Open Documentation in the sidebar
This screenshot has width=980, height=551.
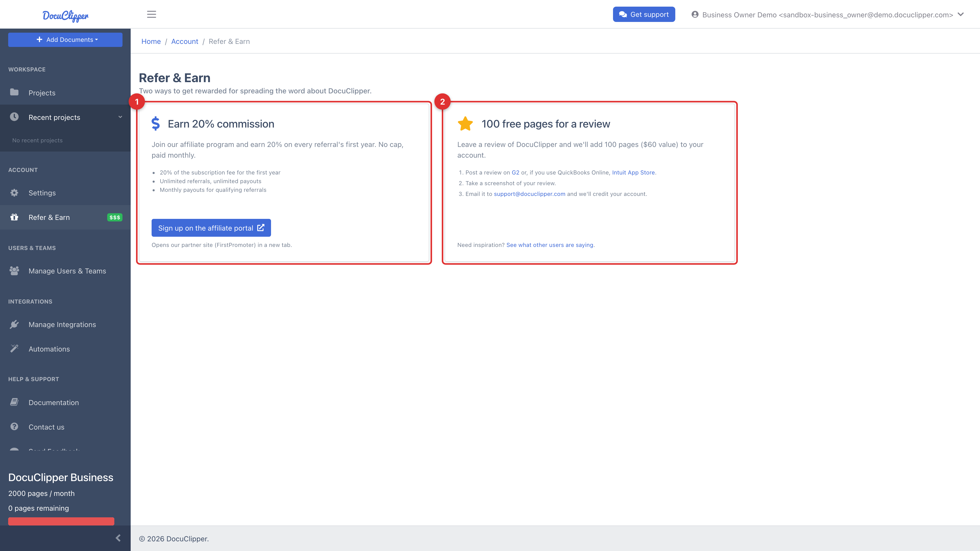65,403
